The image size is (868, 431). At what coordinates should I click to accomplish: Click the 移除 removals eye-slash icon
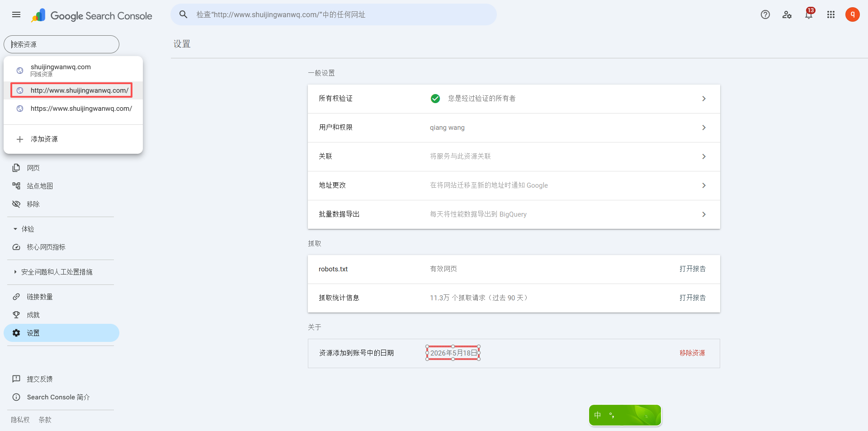(x=16, y=204)
